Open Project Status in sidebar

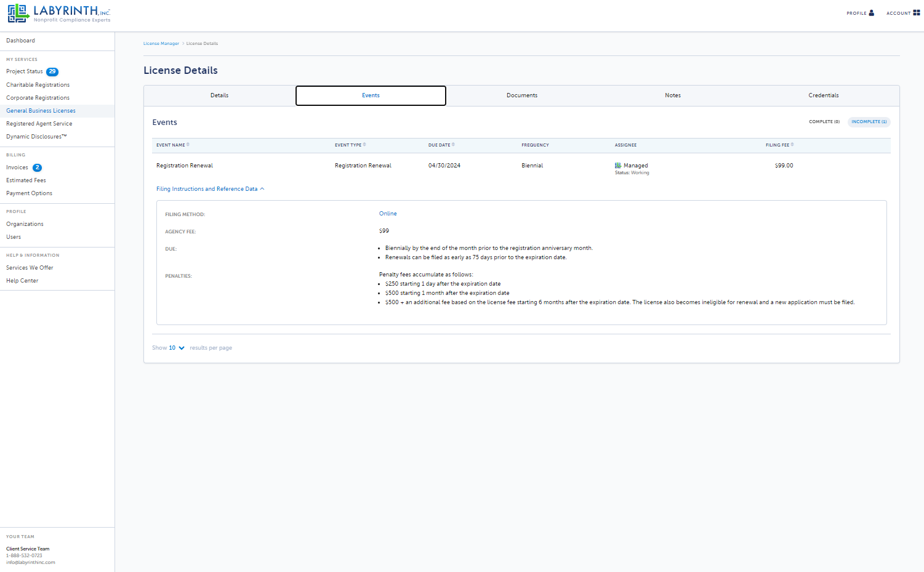(25, 71)
